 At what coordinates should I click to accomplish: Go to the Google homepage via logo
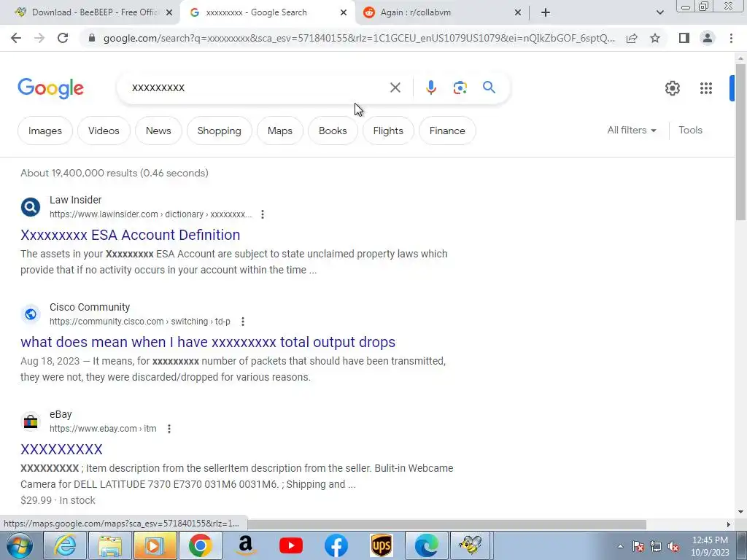tap(50, 88)
